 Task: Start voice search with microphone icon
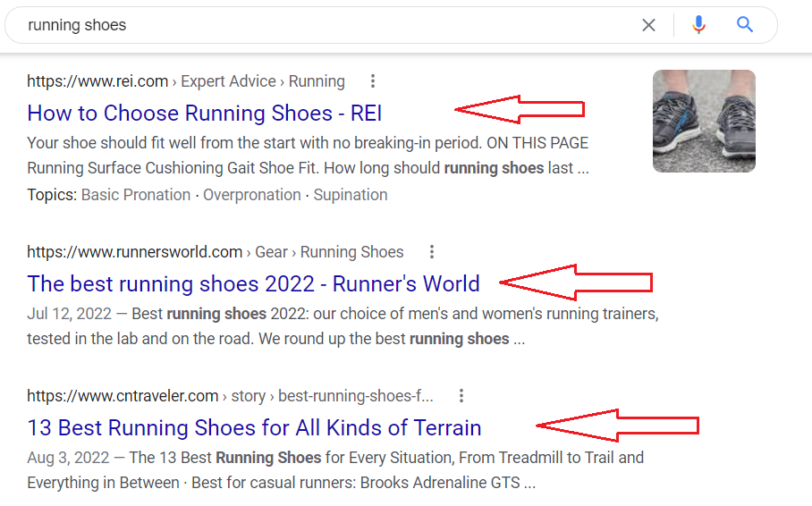pyautogui.click(x=698, y=25)
